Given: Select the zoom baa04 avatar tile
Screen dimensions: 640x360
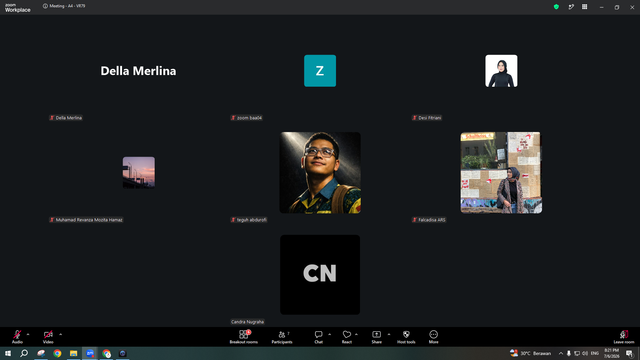Looking at the screenshot, I should click(x=320, y=71).
